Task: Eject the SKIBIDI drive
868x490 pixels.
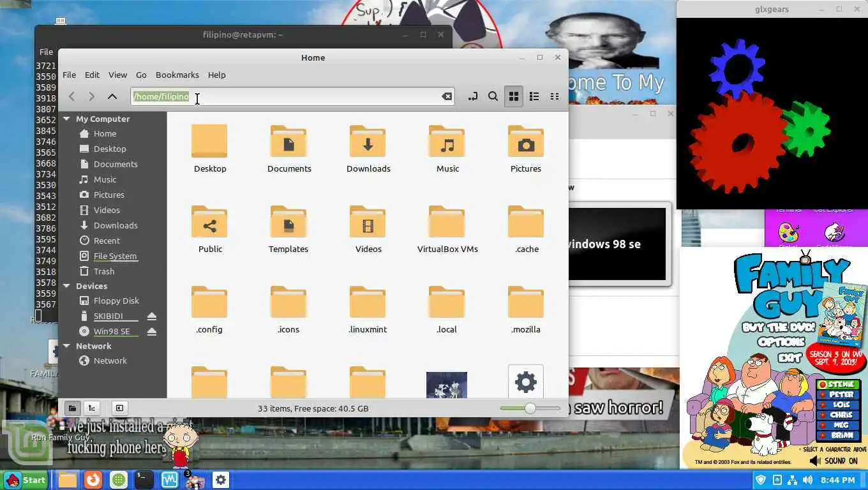Action: (152, 316)
